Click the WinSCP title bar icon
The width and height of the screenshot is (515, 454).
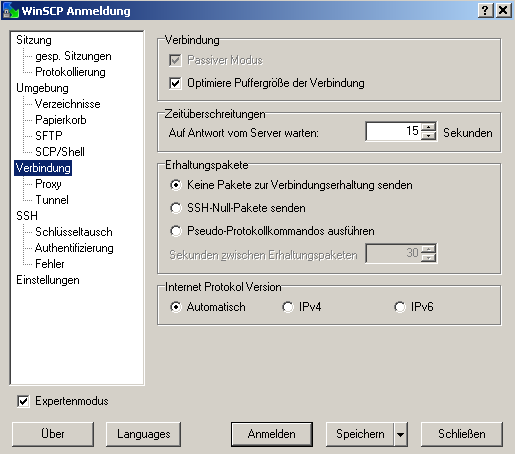pos(11,10)
